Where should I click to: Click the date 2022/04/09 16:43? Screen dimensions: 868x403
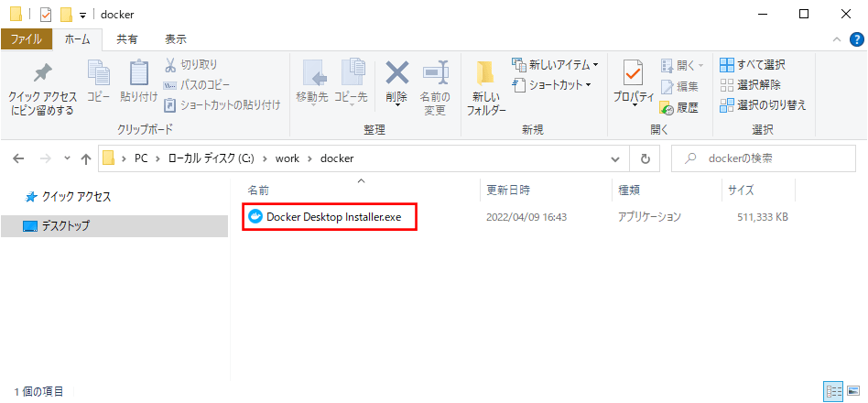(x=526, y=217)
